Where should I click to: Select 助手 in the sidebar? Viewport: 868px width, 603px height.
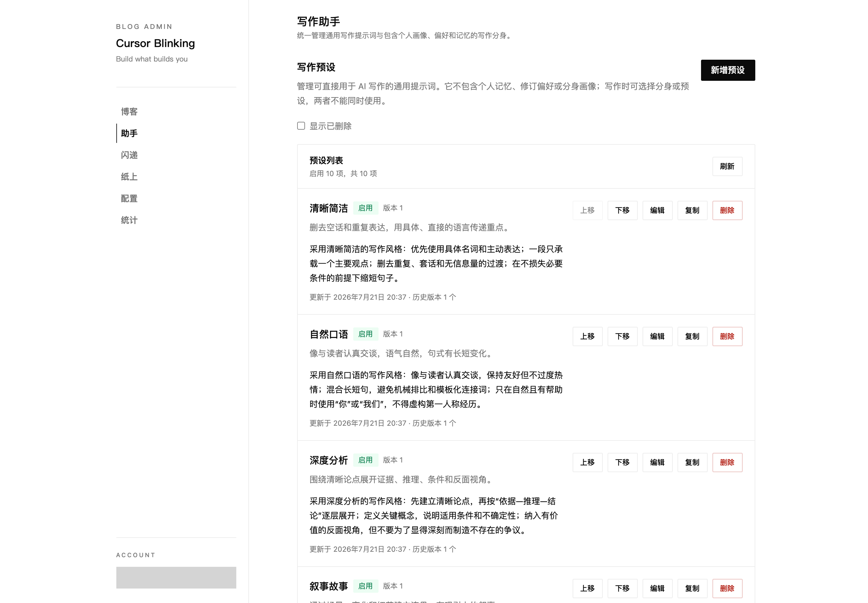pos(129,133)
